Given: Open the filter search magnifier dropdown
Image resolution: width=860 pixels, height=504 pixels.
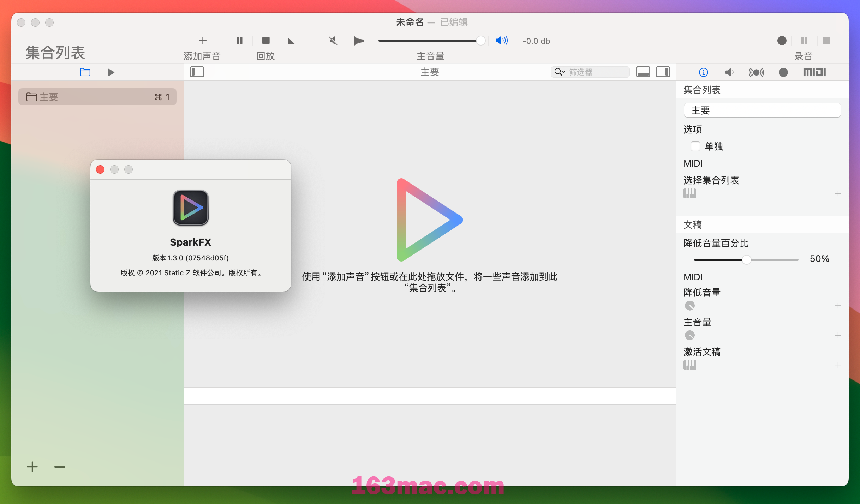Looking at the screenshot, I should click(560, 72).
